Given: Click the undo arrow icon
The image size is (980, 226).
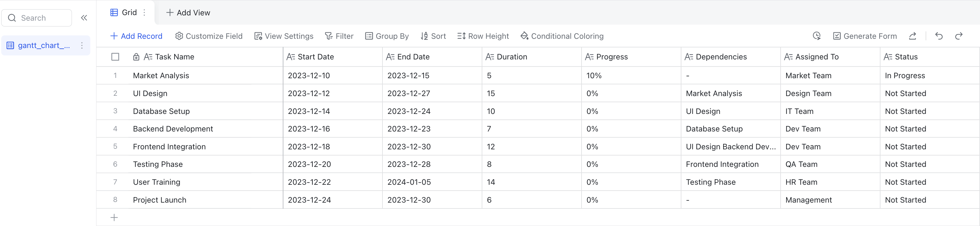Looking at the screenshot, I should (x=939, y=36).
